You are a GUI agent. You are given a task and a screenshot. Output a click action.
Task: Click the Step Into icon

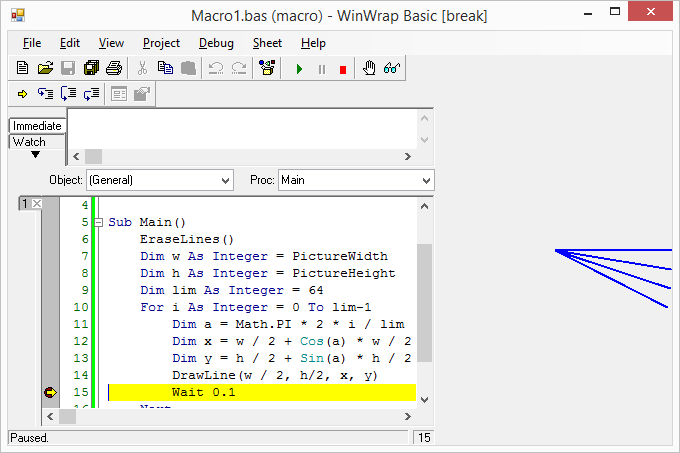(x=46, y=94)
